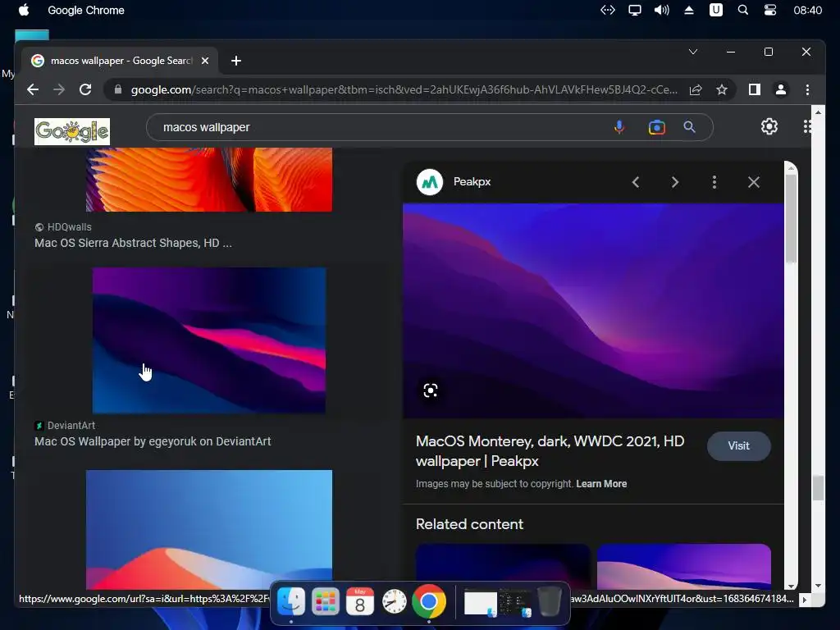Open the Chrome profile icon
Screen dimensions: 840x630
click(x=781, y=89)
